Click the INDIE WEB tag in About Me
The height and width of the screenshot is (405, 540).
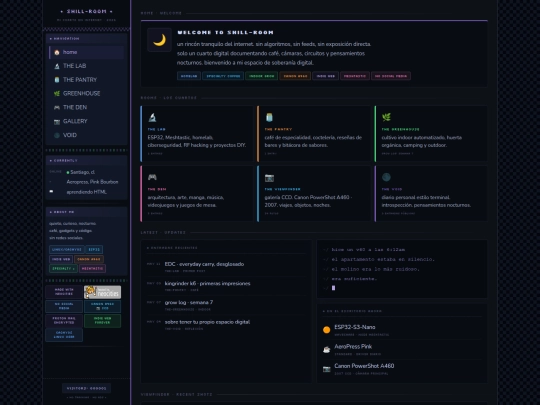click(61, 259)
